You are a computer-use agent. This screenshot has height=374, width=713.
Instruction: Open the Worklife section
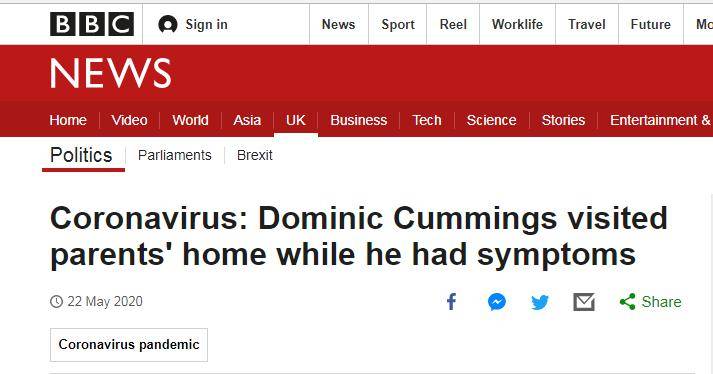point(517,24)
